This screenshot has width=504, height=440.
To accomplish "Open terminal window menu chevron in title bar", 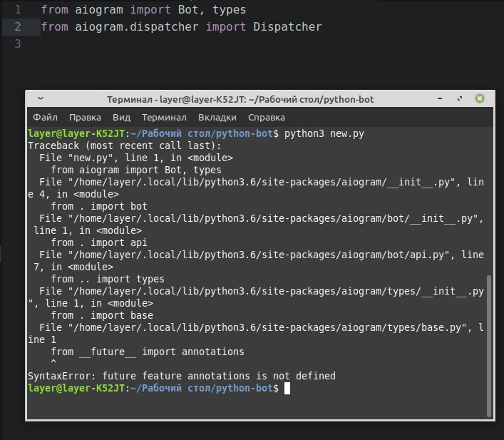I will 41,98.
